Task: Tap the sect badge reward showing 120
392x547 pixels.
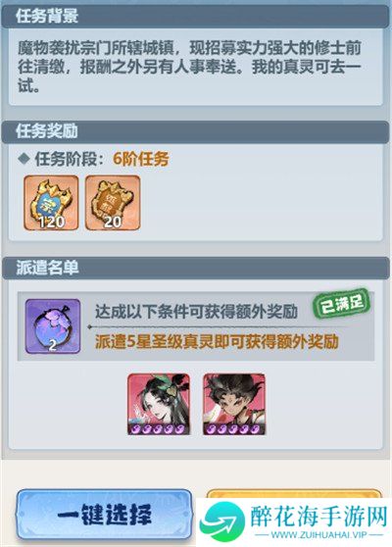Action: [51, 203]
